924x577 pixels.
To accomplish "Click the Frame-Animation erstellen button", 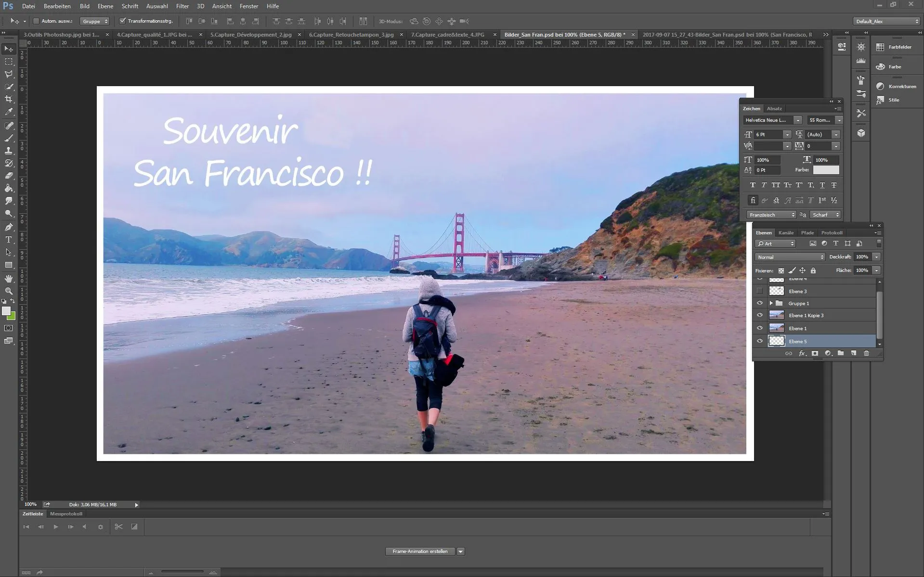I will coord(419,551).
